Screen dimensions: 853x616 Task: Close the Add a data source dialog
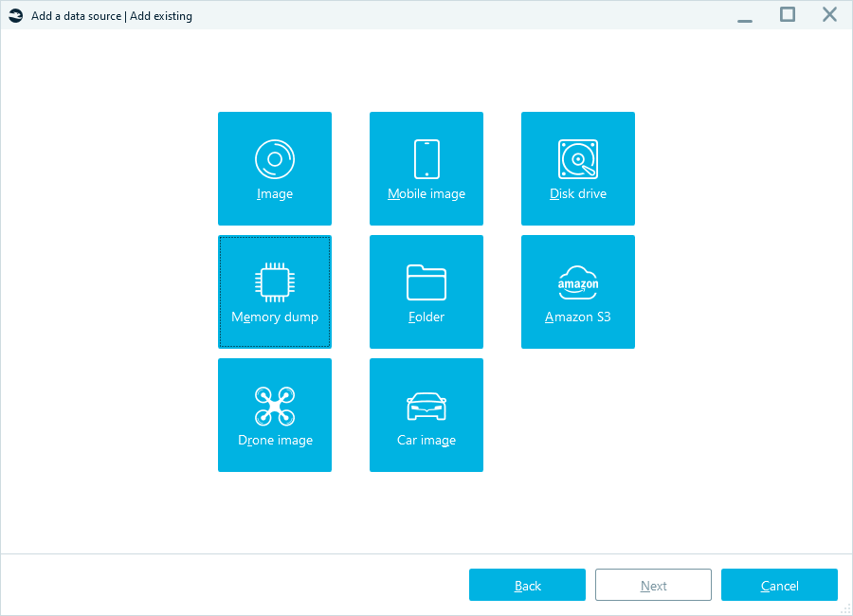tap(829, 14)
